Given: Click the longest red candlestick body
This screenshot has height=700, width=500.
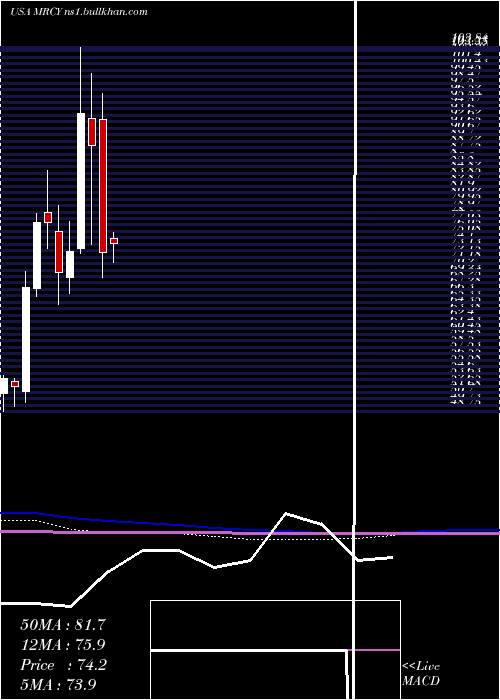Looking at the screenshot, I should tap(103, 186).
